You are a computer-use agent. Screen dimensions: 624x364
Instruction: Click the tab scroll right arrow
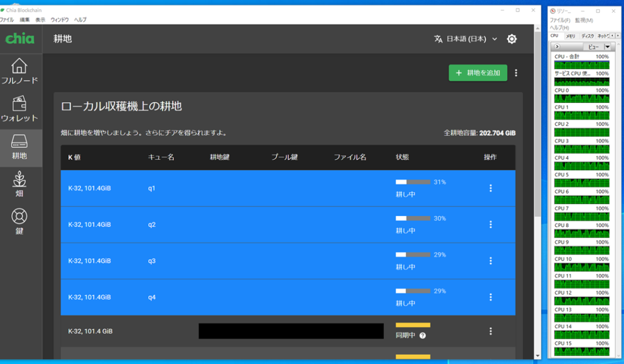pos(618,36)
